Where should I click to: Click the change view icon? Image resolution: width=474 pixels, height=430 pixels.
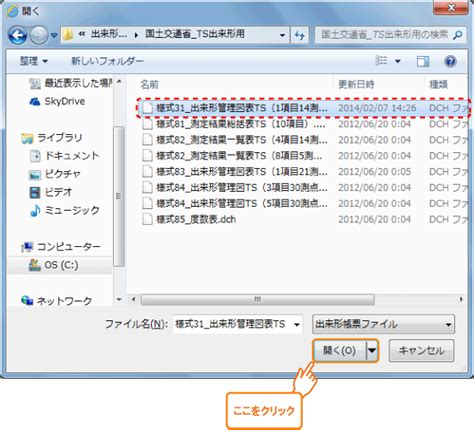[381, 61]
